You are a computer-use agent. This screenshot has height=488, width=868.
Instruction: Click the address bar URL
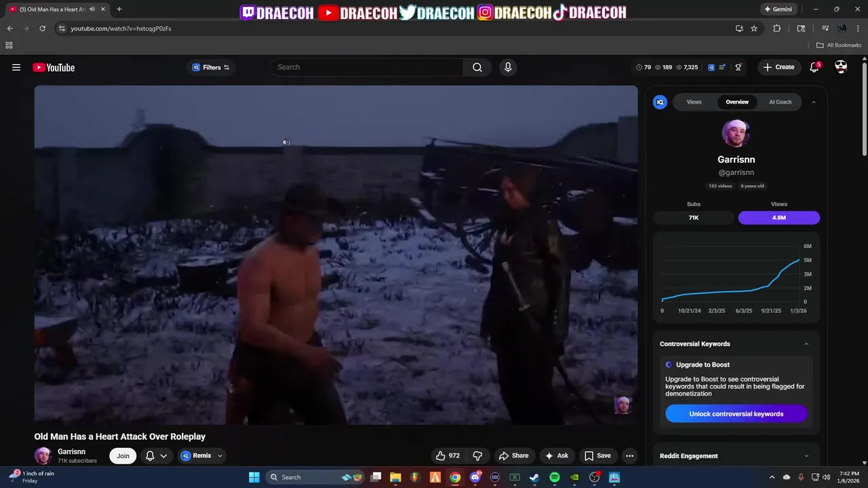(x=121, y=28)
